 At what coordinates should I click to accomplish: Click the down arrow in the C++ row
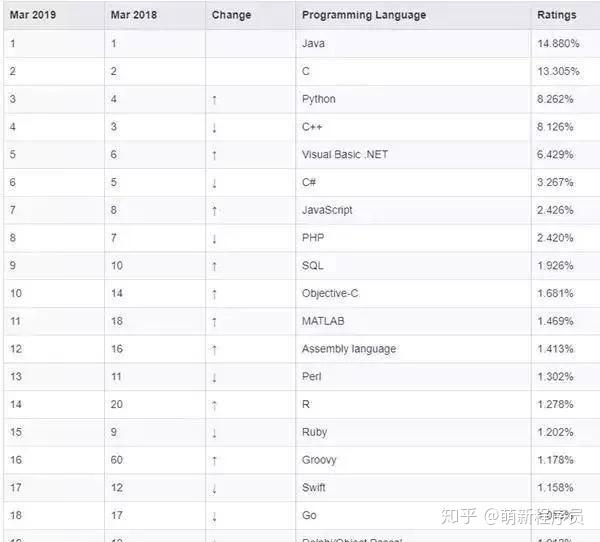click(214, 128)
